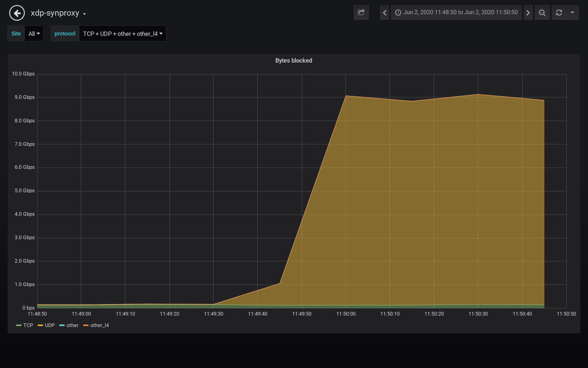Shift time range back with the left chevron
Viewport: 588px width, 368px height.
(384, 12)
